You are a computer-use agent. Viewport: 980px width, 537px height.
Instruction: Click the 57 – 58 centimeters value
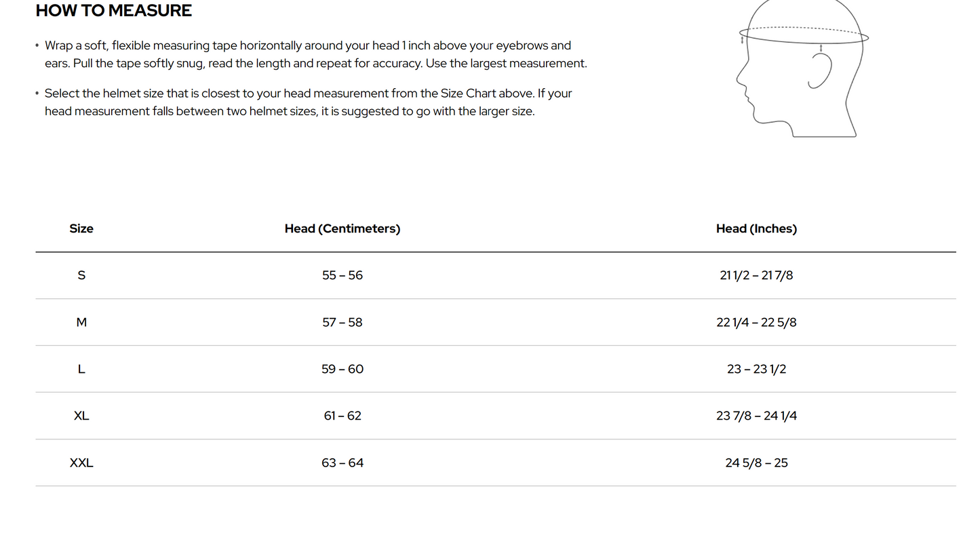[x=342, y=323]
